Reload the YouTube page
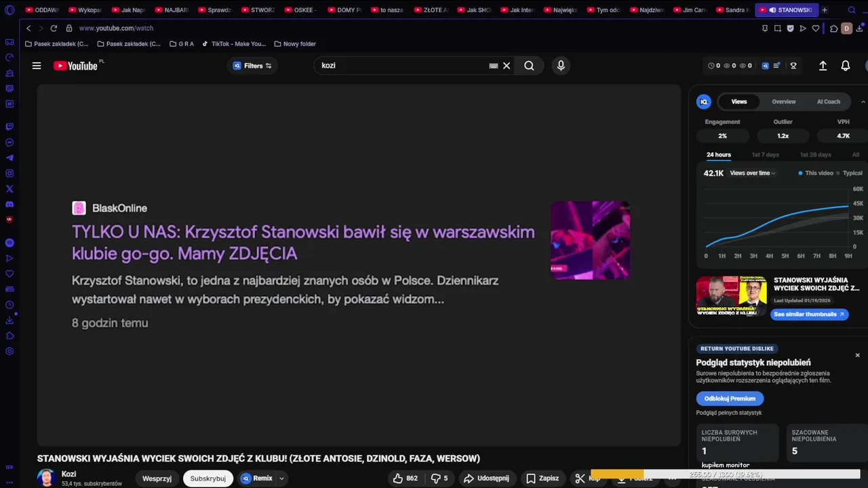868x488 pixels. pos(54,28)
